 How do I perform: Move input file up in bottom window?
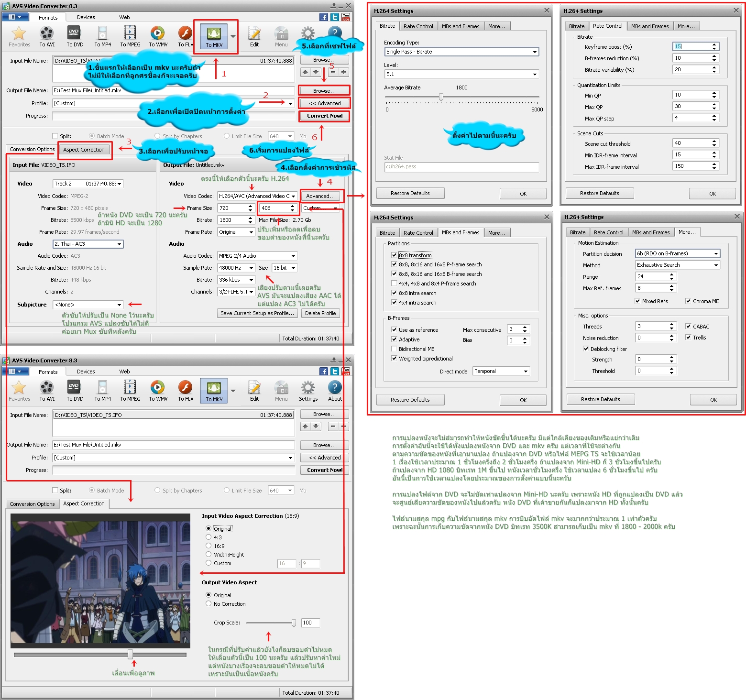click(x=305, y=426)
